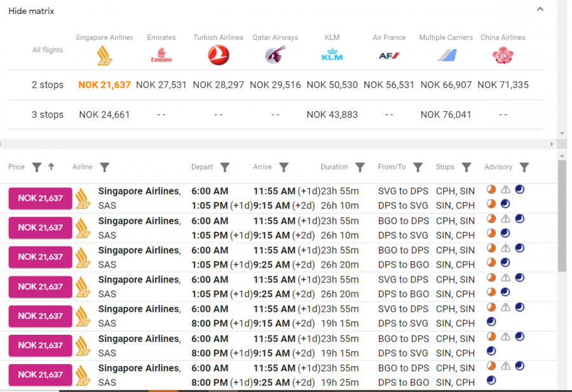Image resolution: width=572 pixels, height=392 pixels.
Task: Open the Duration column filter
Action: tap(360, 167)
